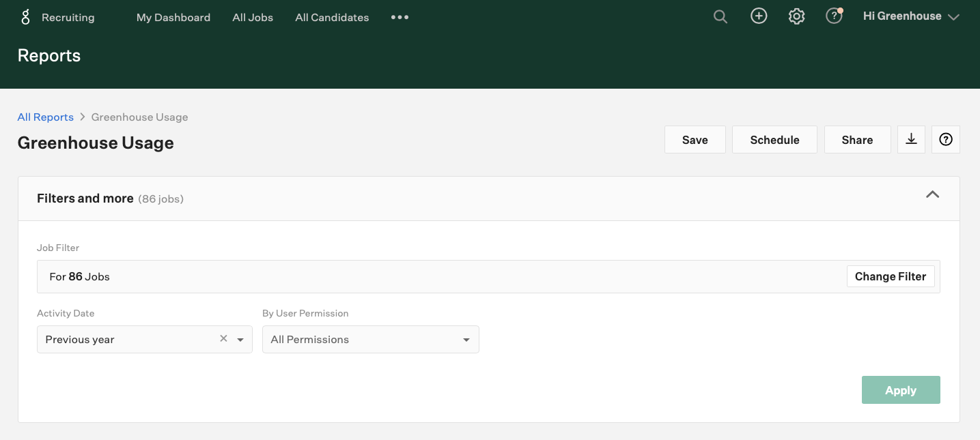This screenshot has width=980, height=440.
Task: Click the Change Filter button
Action: [891, 276]
